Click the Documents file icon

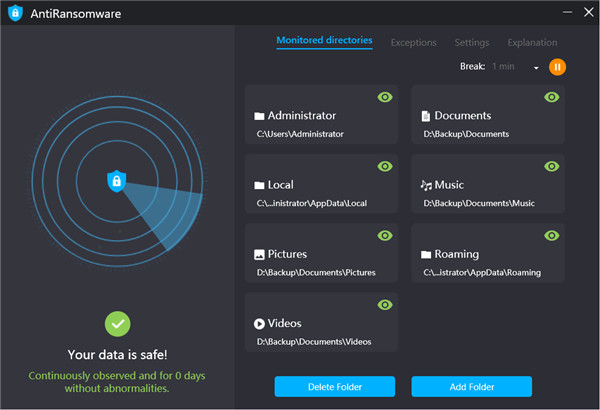[426, 116]
